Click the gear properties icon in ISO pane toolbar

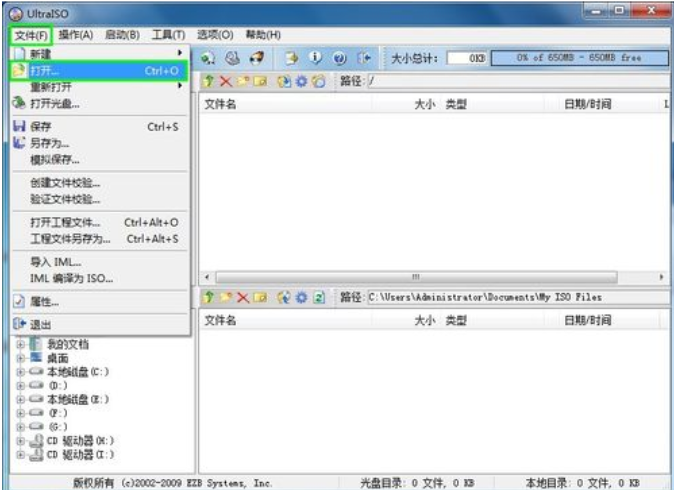pos(301,81)
